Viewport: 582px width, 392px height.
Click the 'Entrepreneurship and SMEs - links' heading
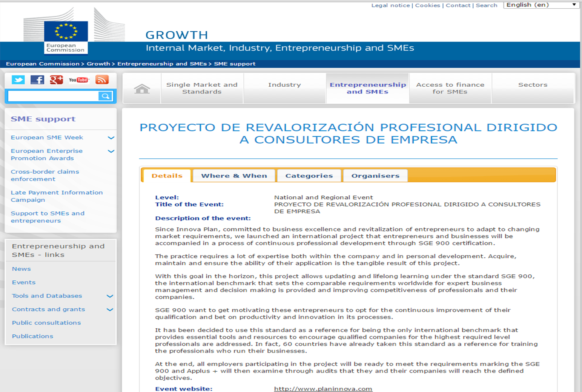pyautogui.click(x=58, y=250)
